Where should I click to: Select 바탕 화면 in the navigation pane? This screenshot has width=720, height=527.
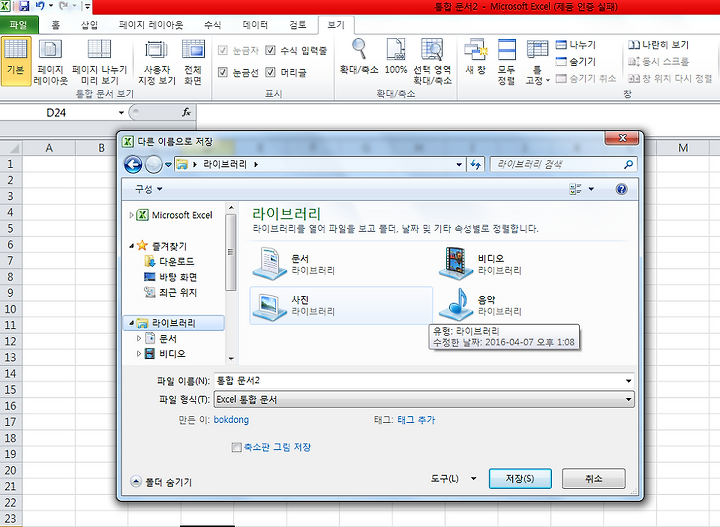[x=171, y=277]
